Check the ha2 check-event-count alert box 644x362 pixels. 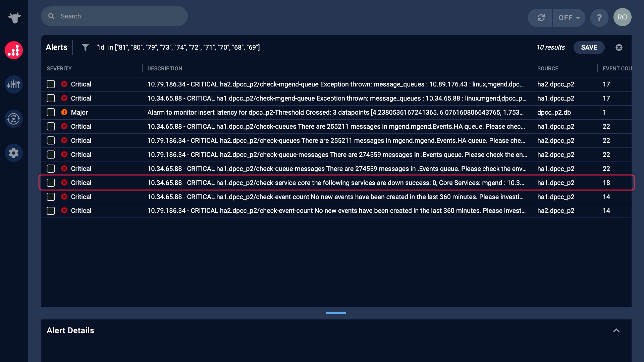click(51, 211)
